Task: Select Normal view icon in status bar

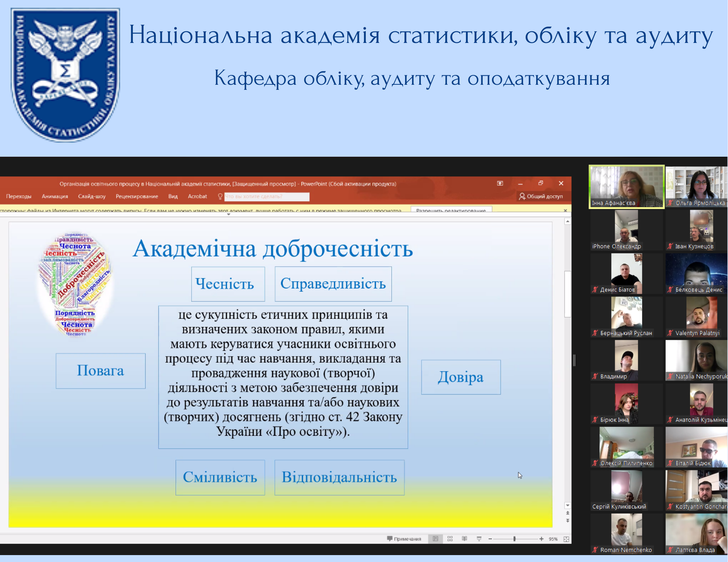Action: click(x=435, y=539)
